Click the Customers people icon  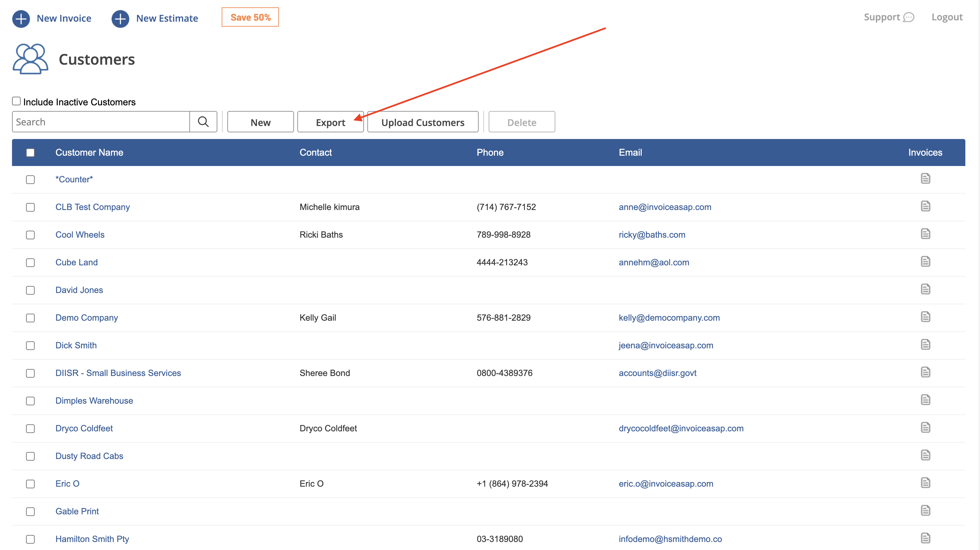point(30,59)
